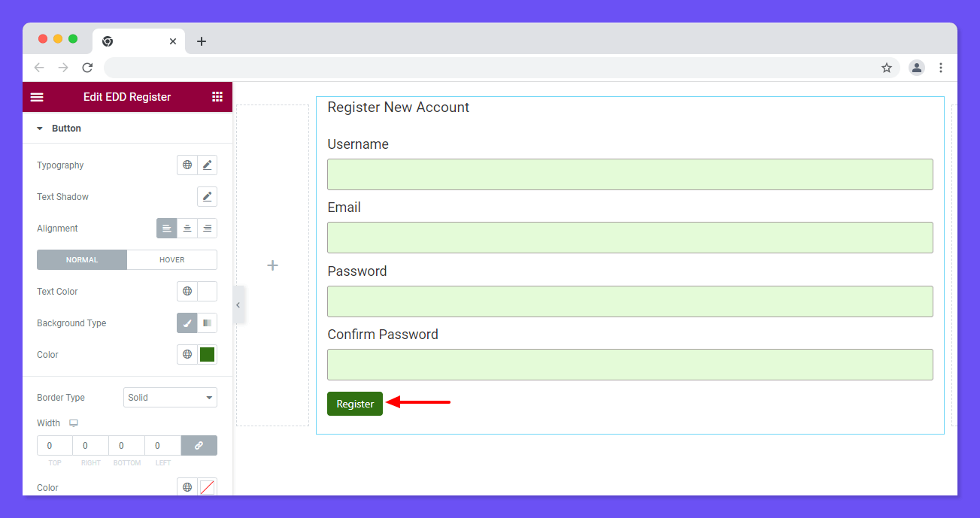
Task: Open the Text Color global settings globe
Action: pos(187,291)
